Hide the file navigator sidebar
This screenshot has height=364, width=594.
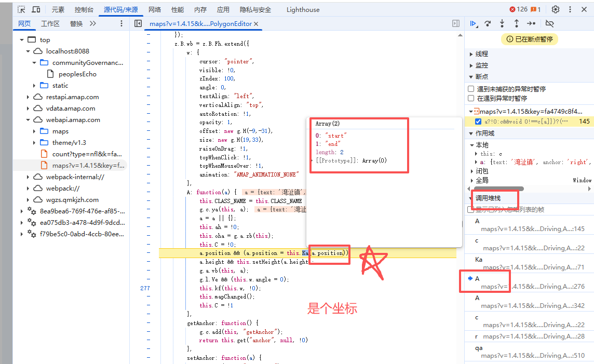point(138,23)
